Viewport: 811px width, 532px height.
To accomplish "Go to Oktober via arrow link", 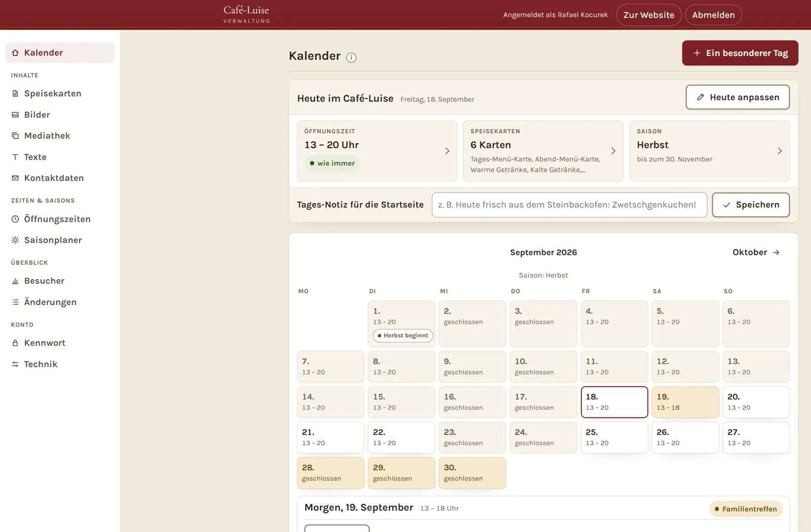I will tap(756, 252).
